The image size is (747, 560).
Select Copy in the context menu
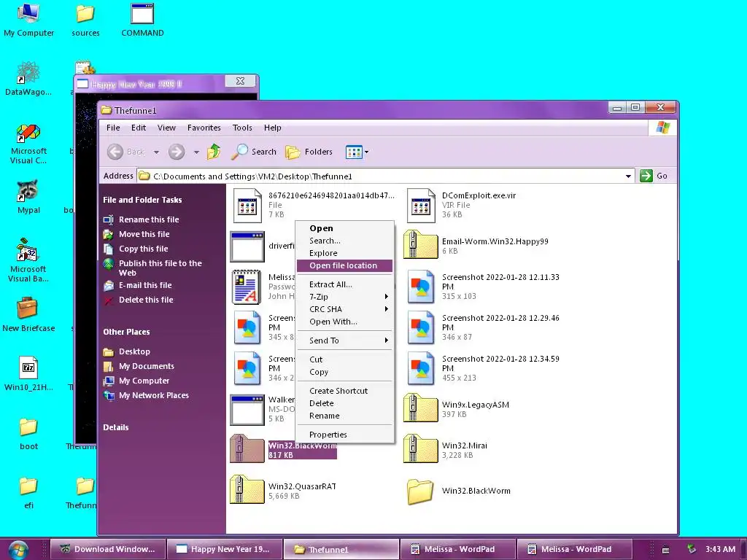coord(344,372)
